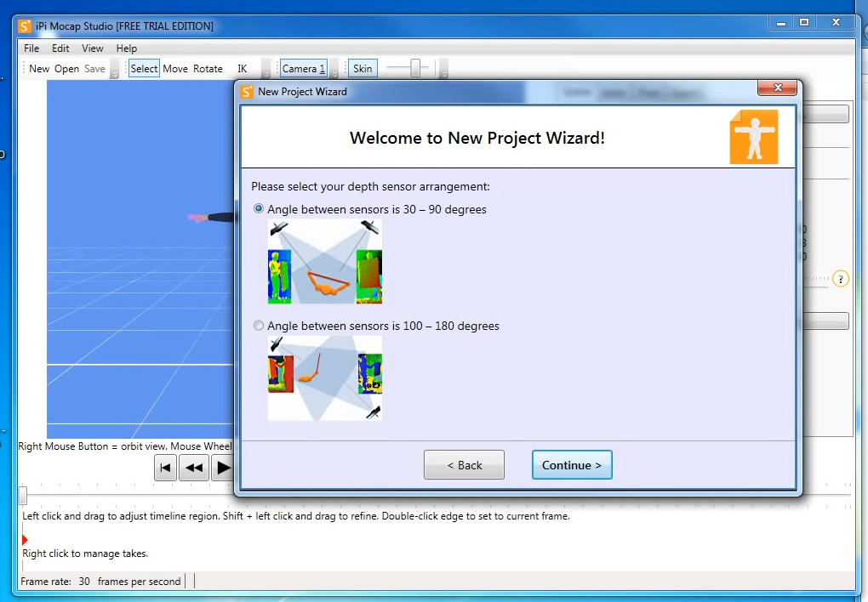This screenshot has width=868, height=602.
Task: Click the play button in transport controls
Action: 223,468
